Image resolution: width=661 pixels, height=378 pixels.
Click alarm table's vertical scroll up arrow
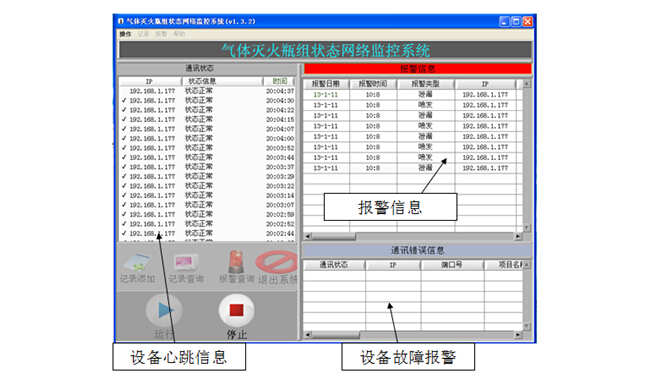(527, 84)
